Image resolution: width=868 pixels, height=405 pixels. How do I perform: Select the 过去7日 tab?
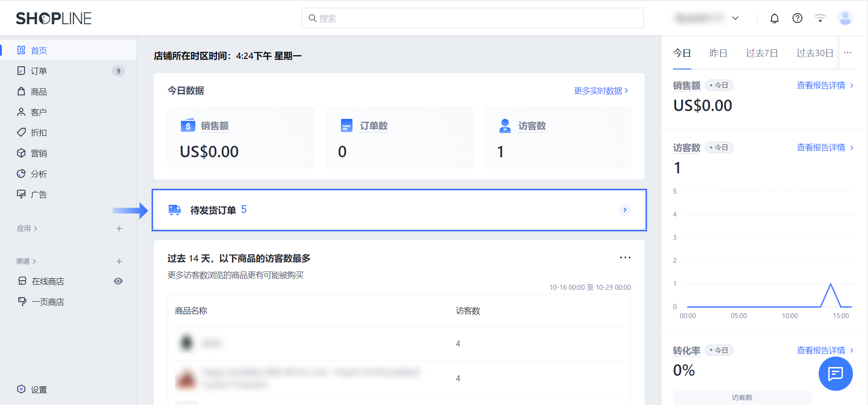pyautogui.click(x=762, y=53)
